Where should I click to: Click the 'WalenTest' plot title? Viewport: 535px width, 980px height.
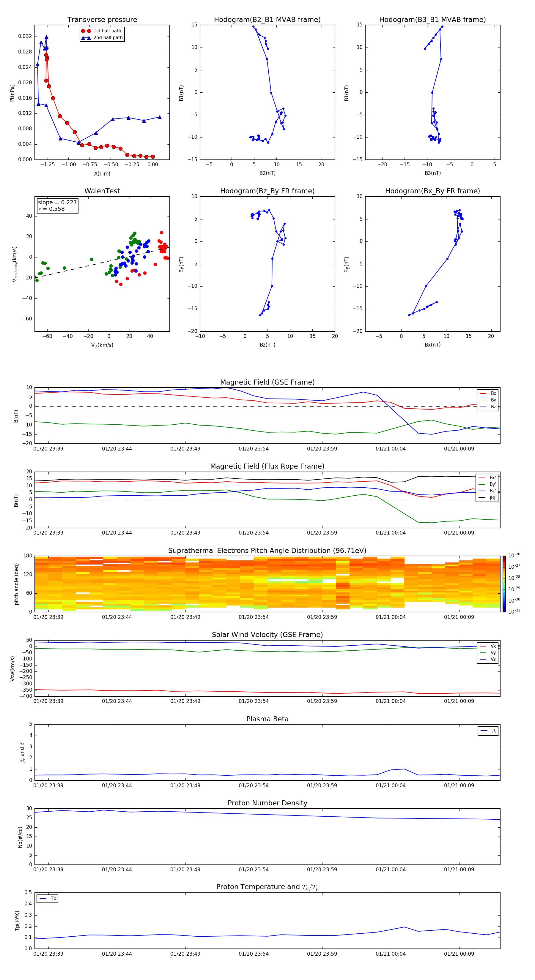coord(102,191)
